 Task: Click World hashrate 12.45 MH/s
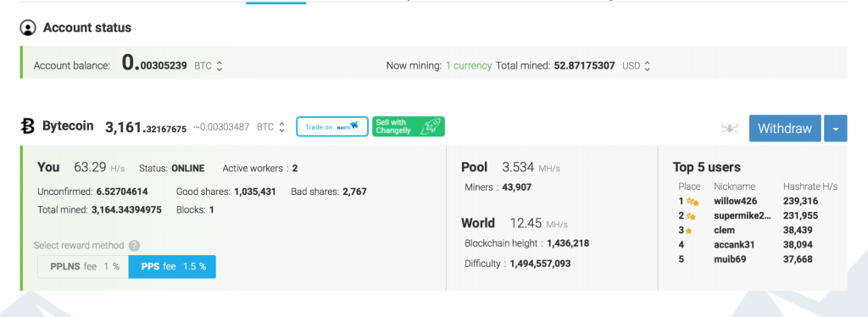click(x=538, y=224)
